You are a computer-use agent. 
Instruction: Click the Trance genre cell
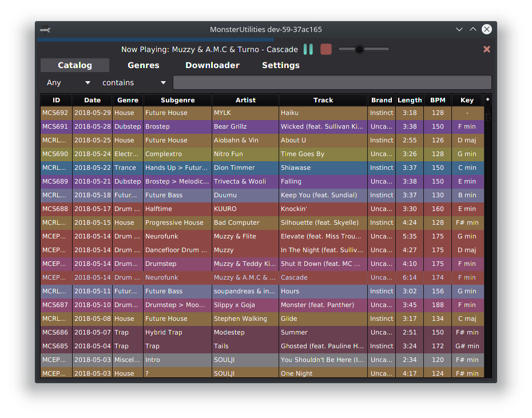(x=128, y=168)
